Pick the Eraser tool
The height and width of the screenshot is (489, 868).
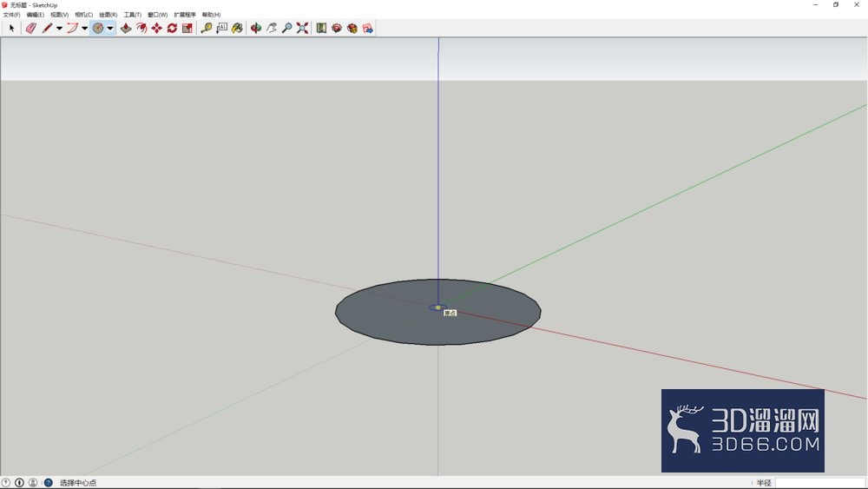(31, 28)
